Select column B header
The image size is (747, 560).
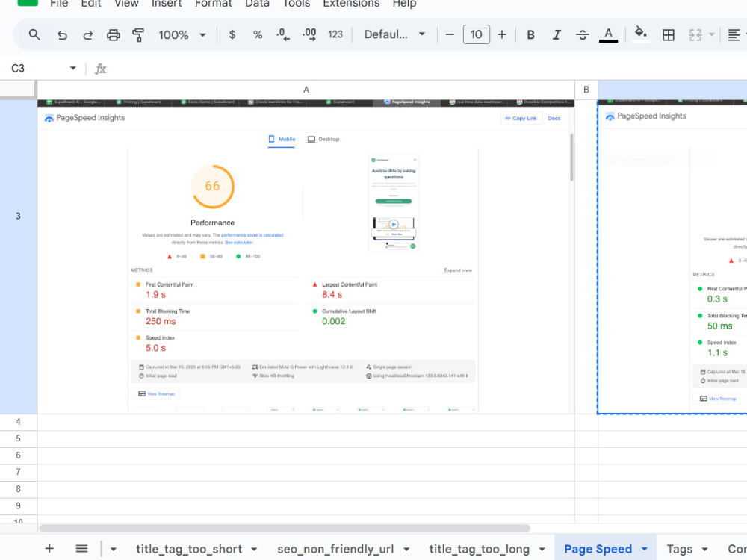(x=586, y=90)
